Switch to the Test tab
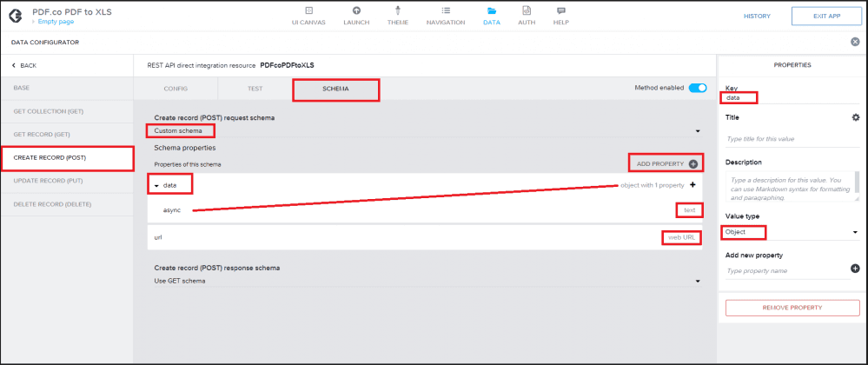868x365 pixels. point(255,89)
